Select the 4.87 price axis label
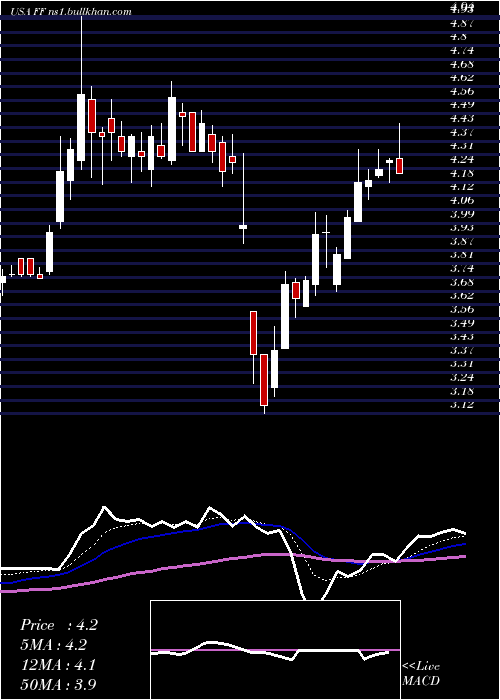 (461, 23)
